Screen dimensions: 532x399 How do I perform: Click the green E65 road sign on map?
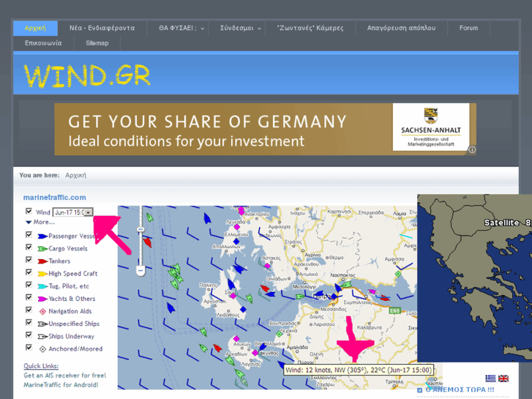coord(394,310)
